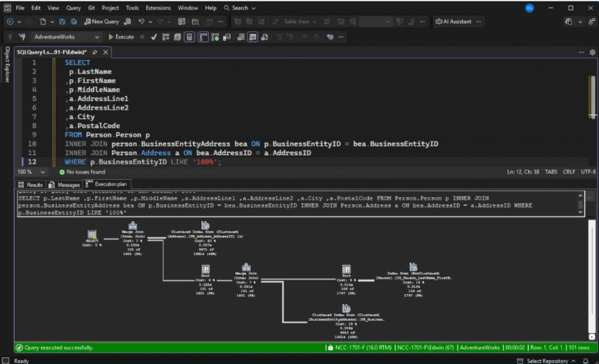Screen dimensions: 599x364
Task: Toggle Include Actual Execution Plan
Action: [x=203, y=37]
